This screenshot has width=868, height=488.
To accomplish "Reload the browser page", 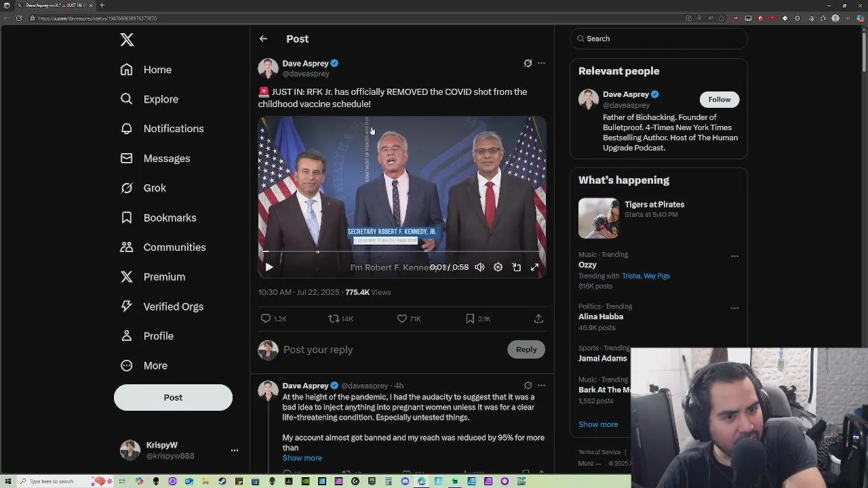I will pyautogui.click(x=19, y=18).
